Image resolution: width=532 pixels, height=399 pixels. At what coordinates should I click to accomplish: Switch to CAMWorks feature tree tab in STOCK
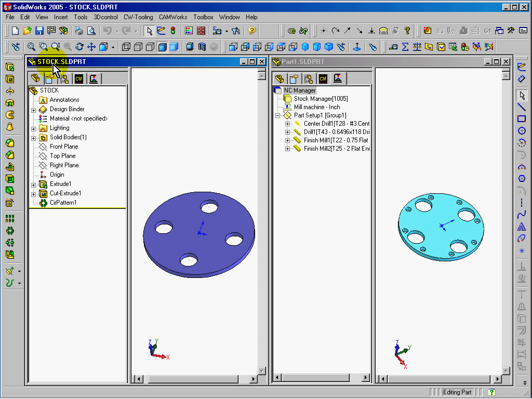79,79
